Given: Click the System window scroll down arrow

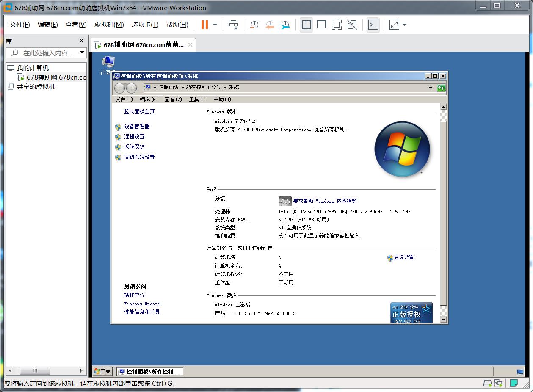Looking at the screenshot, I should (x=444, y=320).
